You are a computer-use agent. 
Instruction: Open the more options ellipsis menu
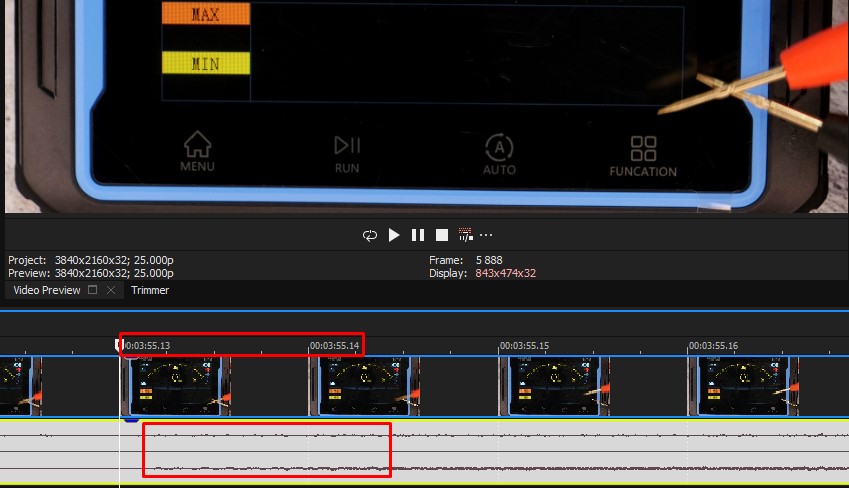click(x=486, y=235)
